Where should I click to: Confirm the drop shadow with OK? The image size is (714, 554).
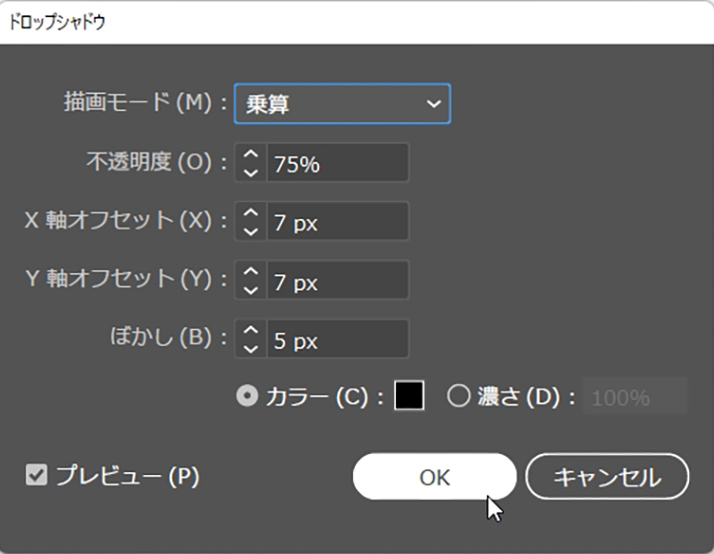(x=434, y=477)
